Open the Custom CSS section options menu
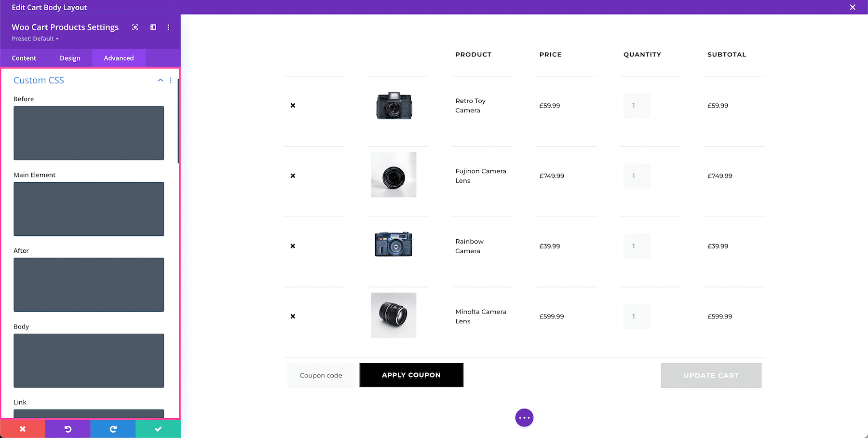The height and width of the screenshot is (438, 868). (x=171, y=80)
